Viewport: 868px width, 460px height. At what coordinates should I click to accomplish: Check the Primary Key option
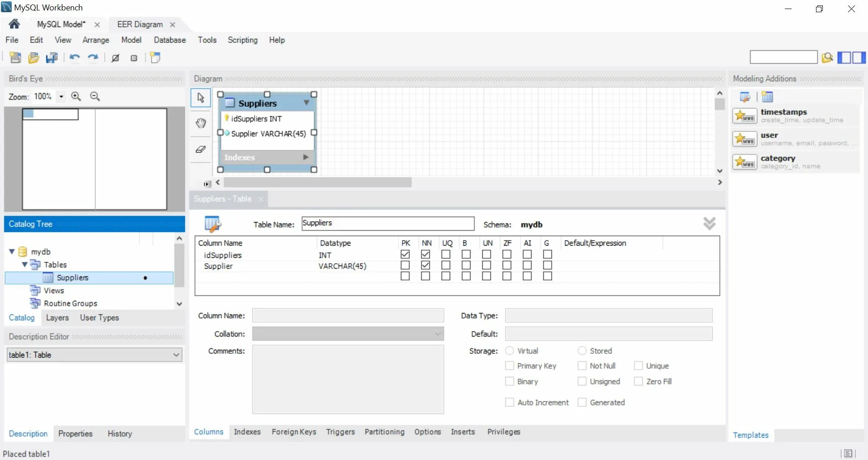click(509, 365)
